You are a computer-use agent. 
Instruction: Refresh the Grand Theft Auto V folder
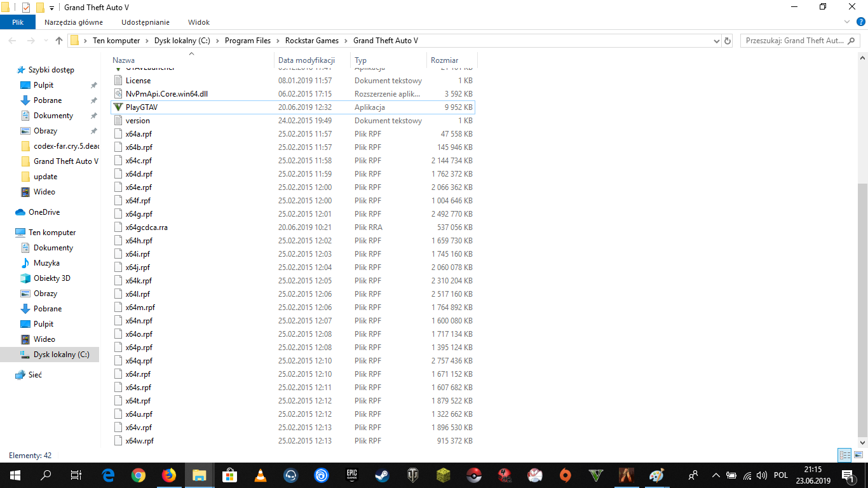(728, 41)
